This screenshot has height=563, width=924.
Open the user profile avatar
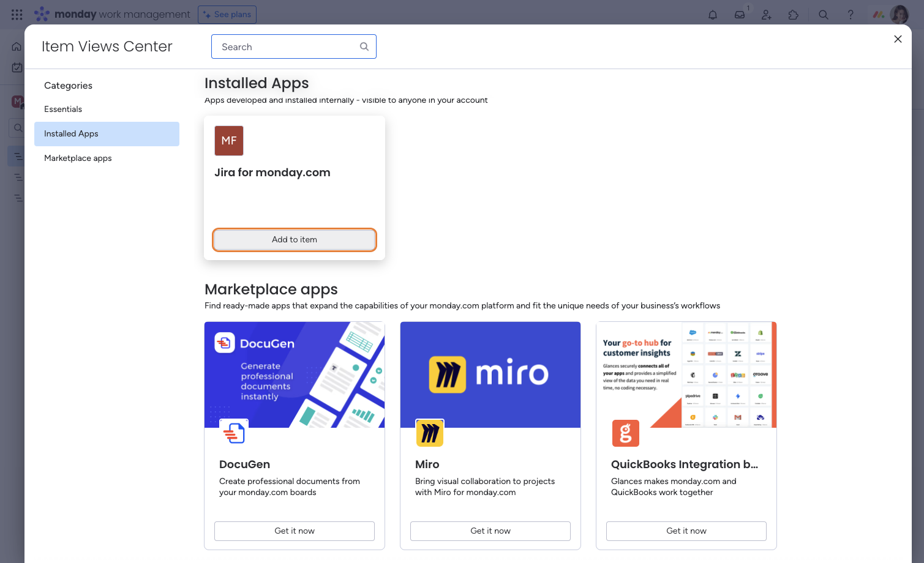(x=900, y=15)
